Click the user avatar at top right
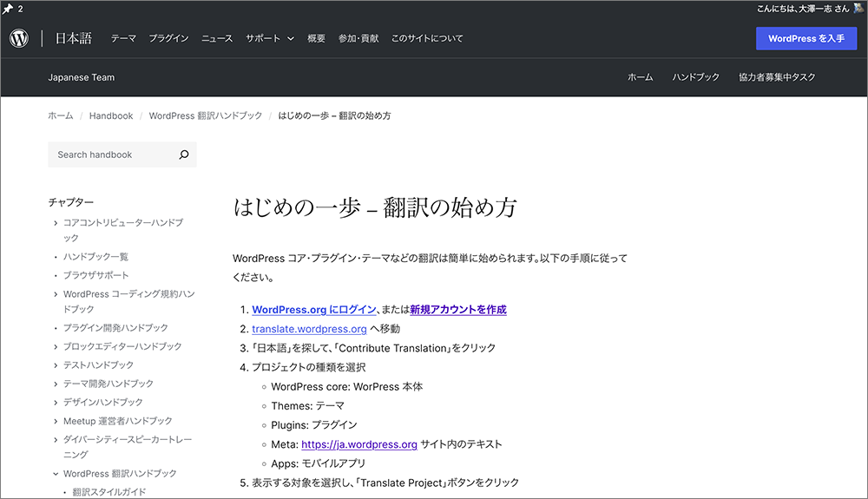Image resolution: width=868 pixels, height=499 pixels. point(858,8)
